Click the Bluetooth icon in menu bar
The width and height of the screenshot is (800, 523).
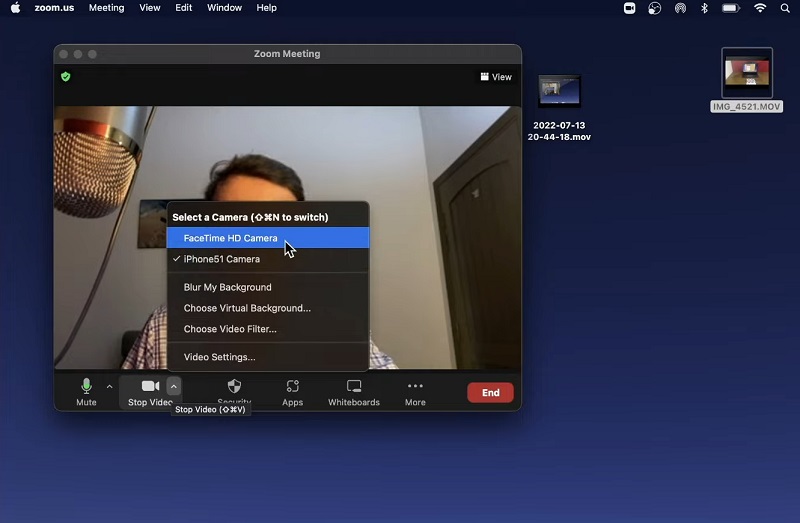coord(704,8)
